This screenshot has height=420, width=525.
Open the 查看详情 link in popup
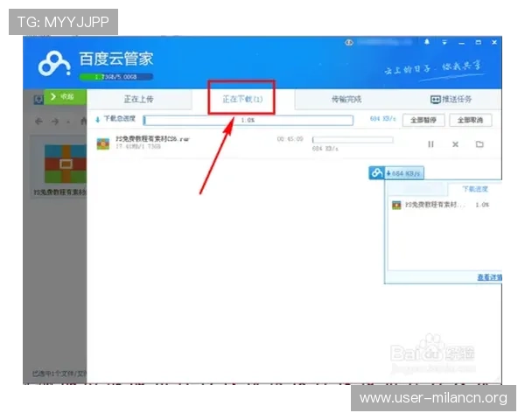coord(489,277)
